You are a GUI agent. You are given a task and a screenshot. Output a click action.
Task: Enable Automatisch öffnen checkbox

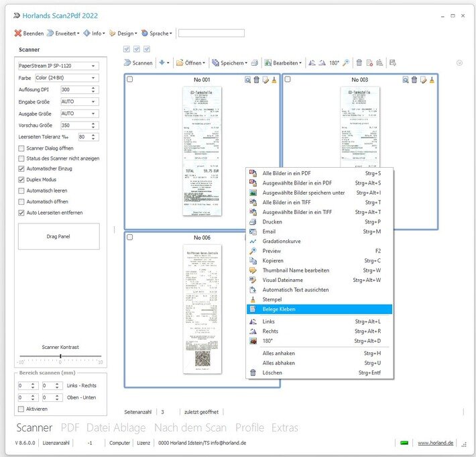(21, 202)
